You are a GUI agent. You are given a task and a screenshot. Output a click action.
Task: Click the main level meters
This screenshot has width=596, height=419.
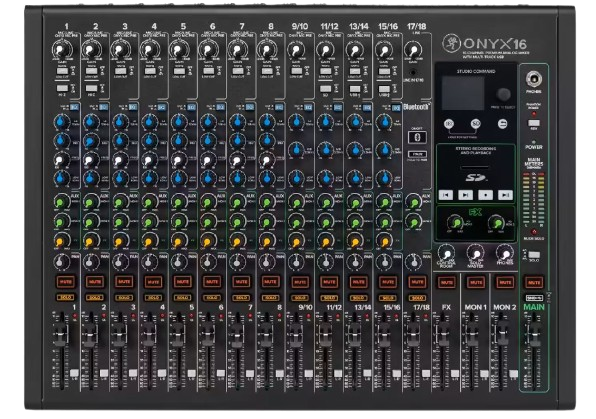coord(534,200)
